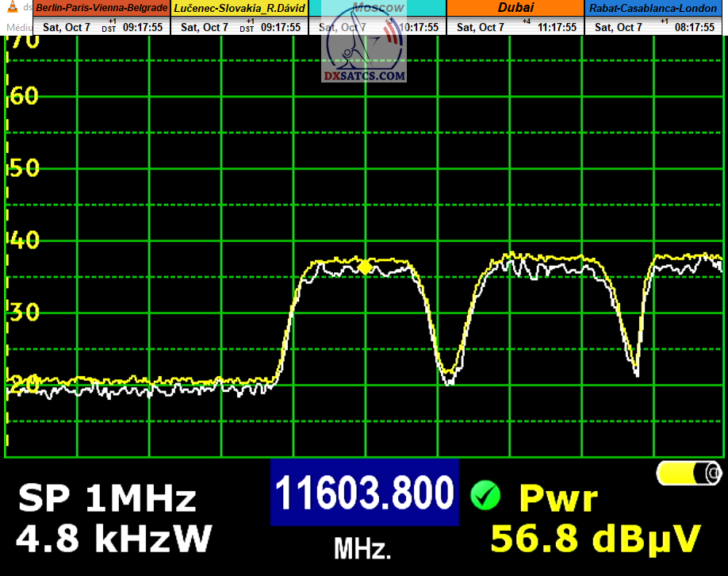Click the SP 1MHz span setting

[107, 499]
